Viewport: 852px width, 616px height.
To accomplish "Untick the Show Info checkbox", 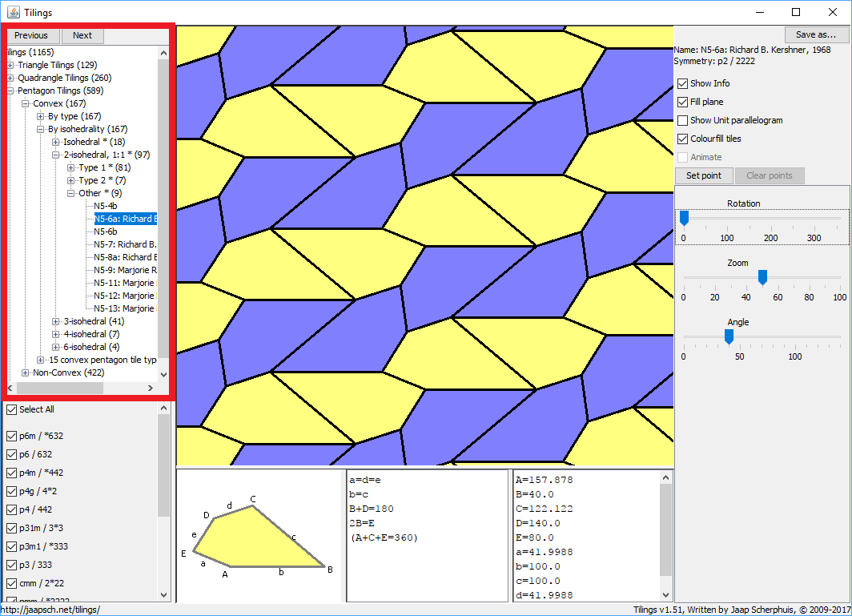I will pyautogui.click(x=683, y=84).
